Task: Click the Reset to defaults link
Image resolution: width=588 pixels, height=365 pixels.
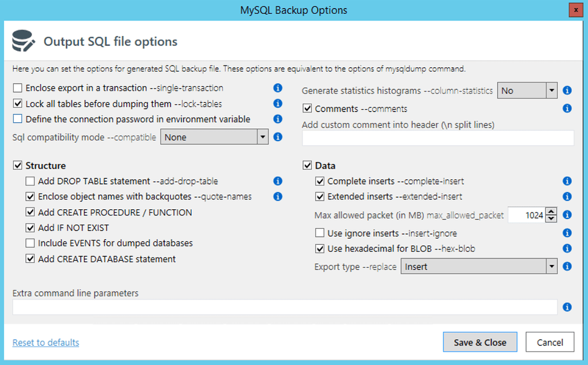Action: [x=45, y=342]
